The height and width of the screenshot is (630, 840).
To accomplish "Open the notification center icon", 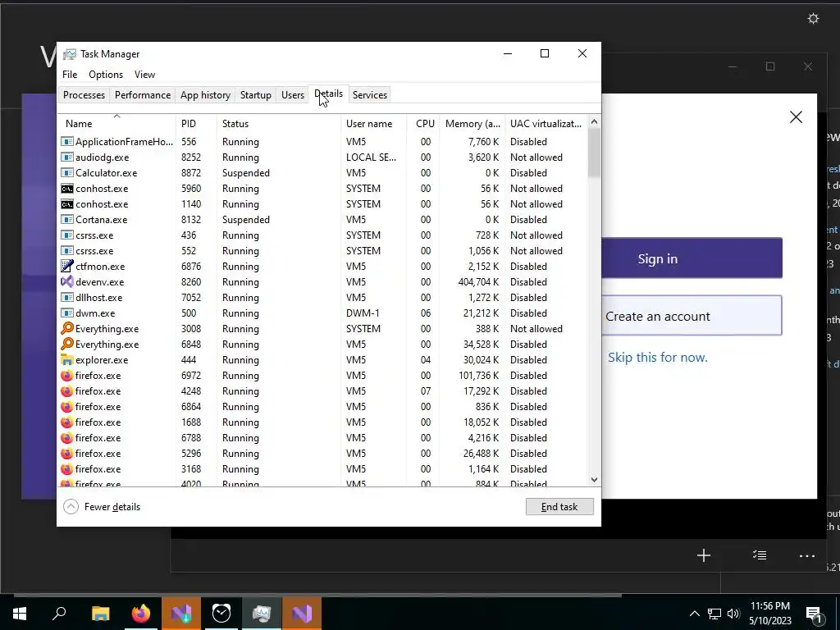I will (x=815, y=614).
